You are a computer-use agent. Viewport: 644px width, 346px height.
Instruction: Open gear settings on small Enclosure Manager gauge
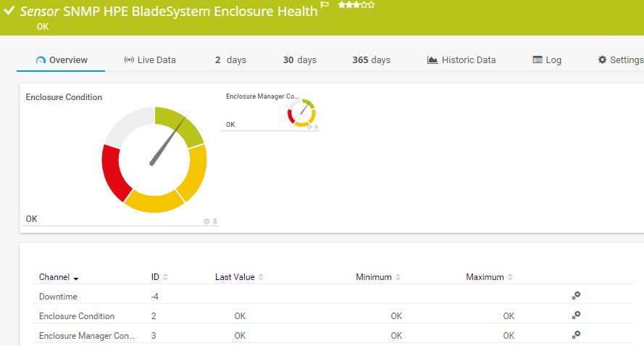[309, 127]
